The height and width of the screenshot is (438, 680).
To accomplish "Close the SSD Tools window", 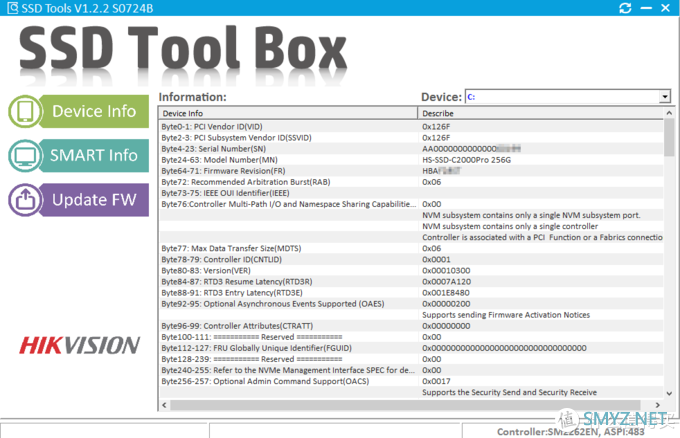I will pyautogui.click(x=665, y=8).
